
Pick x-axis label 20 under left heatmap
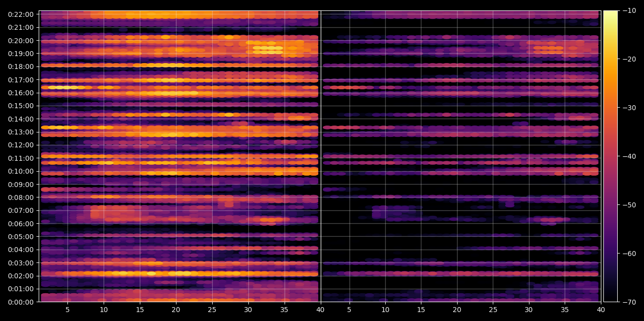point(176,310)
